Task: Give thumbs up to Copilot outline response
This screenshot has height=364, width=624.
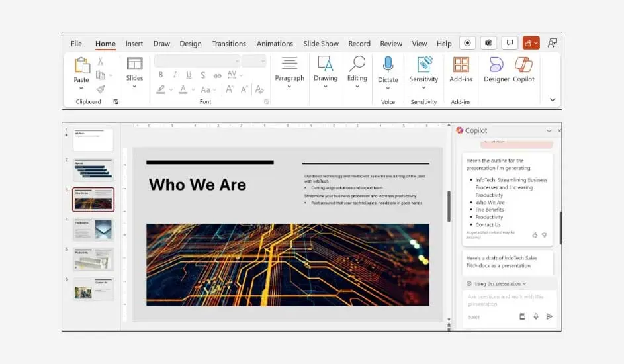Action: pyautogui.click(x=535, y=234)
